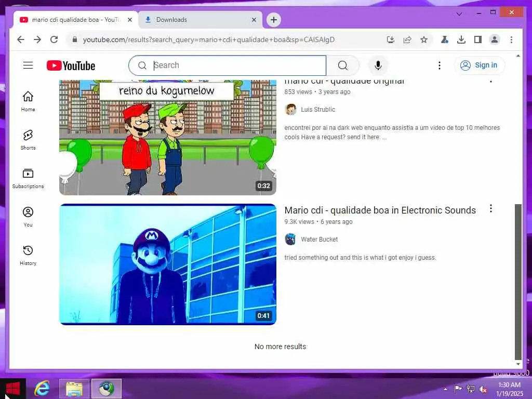Screen dimensions: 532x399
Task: Open the browser downloads toolbar icon
Action: tap(461, 39)
